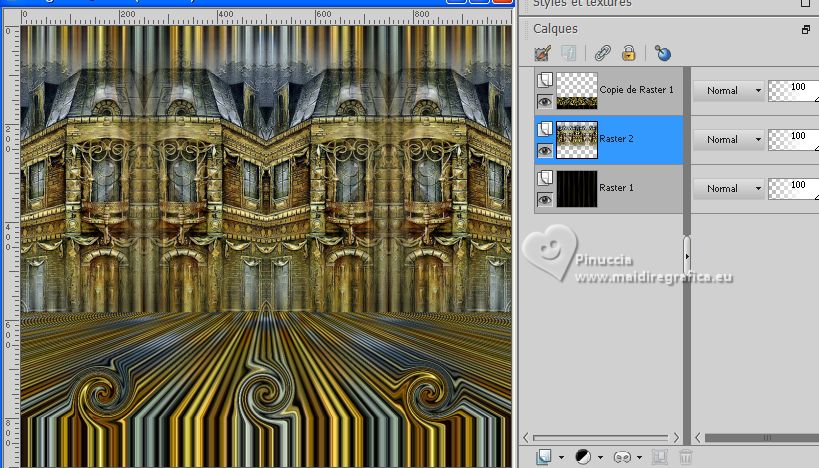Click the edit selection brush icon in the Calques toolbar
The image size is (819, 468).
tap(543, 53)
